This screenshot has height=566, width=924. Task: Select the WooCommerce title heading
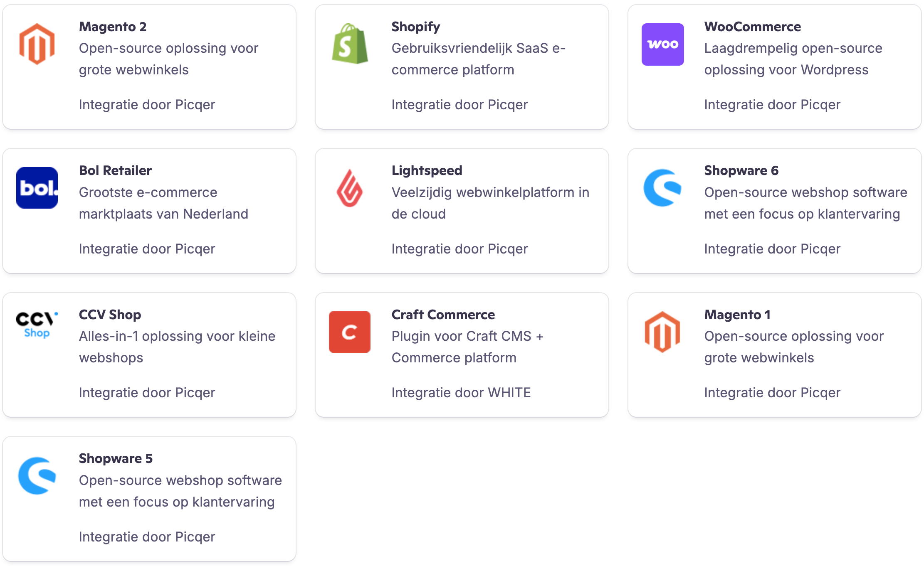(x=752, y=27)
